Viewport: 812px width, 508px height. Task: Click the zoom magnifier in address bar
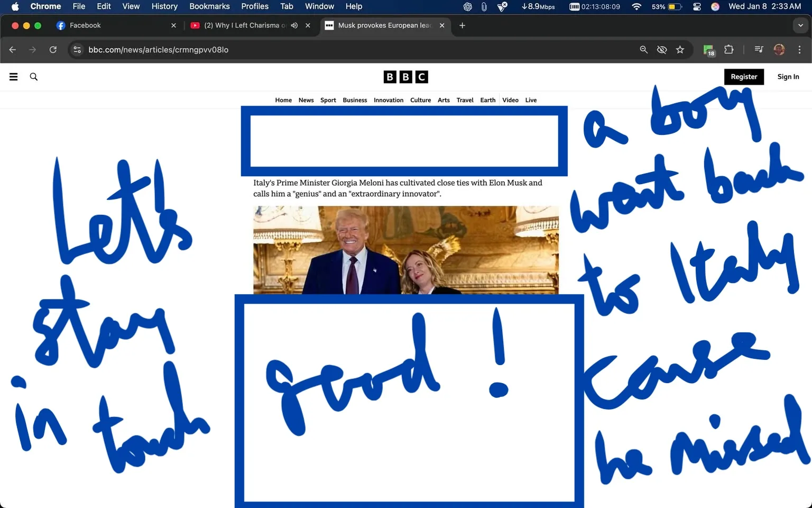[x=643, y=50]
